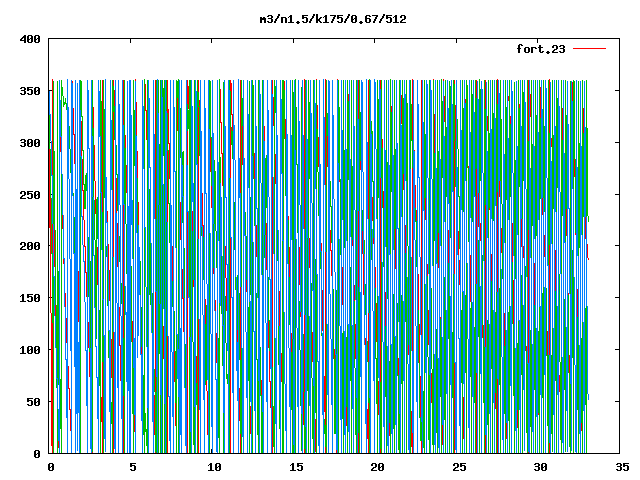Screen dimensions: 640x480
Task: Click y-axis label 250
Action: [30, 195]
